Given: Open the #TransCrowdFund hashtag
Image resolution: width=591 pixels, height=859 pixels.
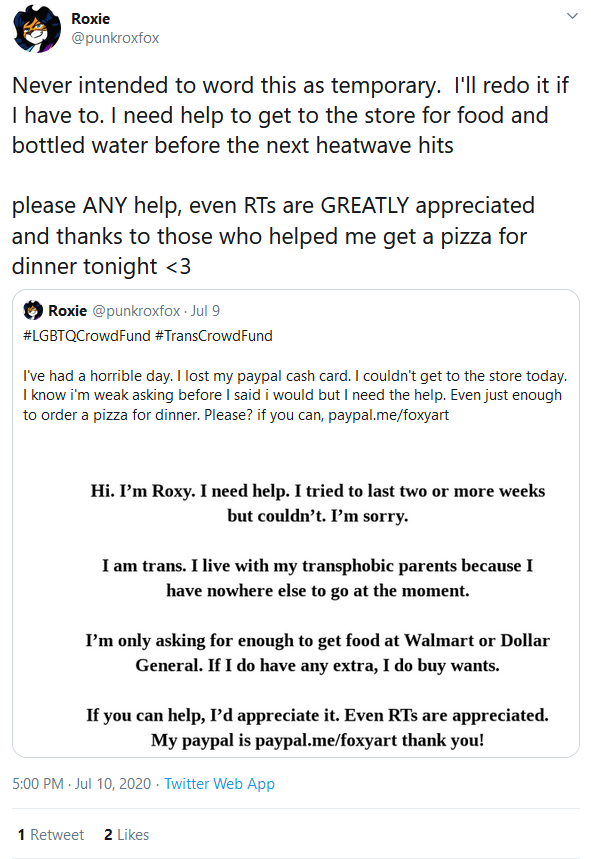Looking at the screenshot, I should click(214, 336).
